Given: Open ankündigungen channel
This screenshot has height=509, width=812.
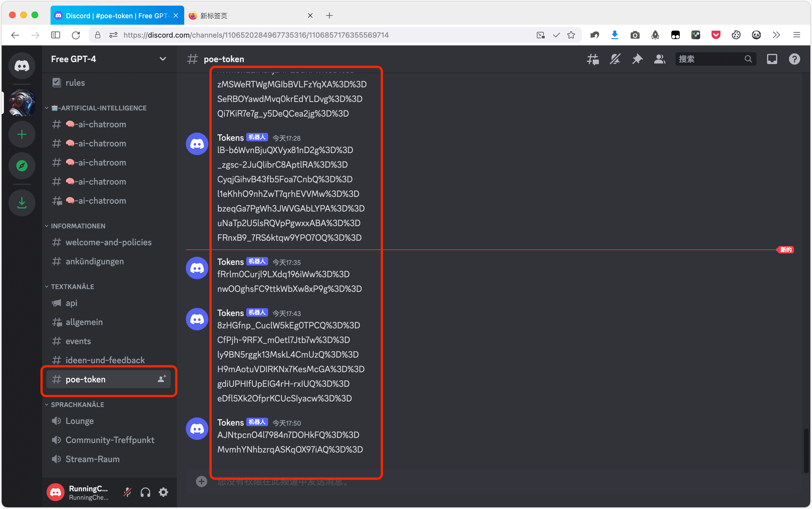Looking at the screenshot, I should pyautogui.click(x=109, y=262).
